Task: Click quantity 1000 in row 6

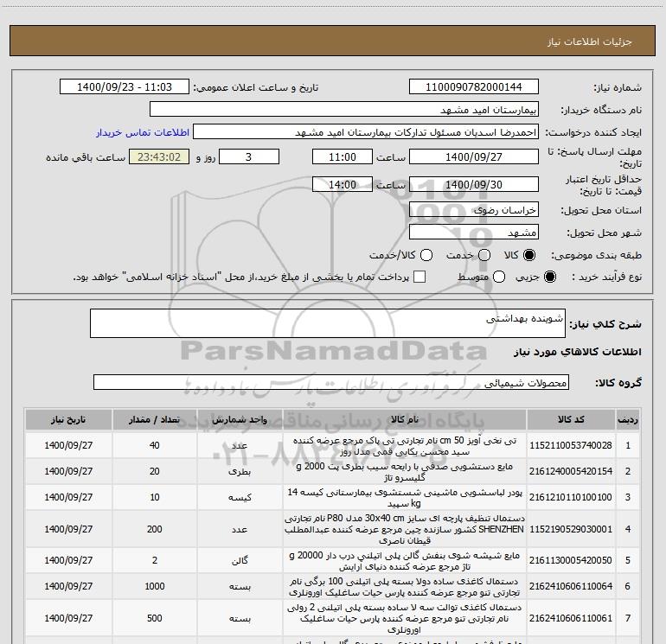Action: coord(155,586)
